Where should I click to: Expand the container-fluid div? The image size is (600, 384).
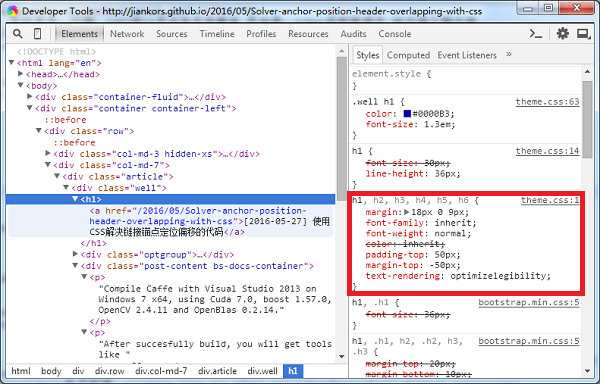[x=30, y=96]
